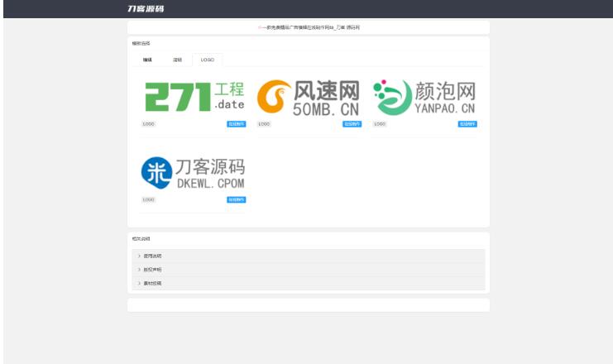Expand the top accordion row in bottom panel
Image resolution: width=613 pixels, height=364 pixels.
(309, 256)
